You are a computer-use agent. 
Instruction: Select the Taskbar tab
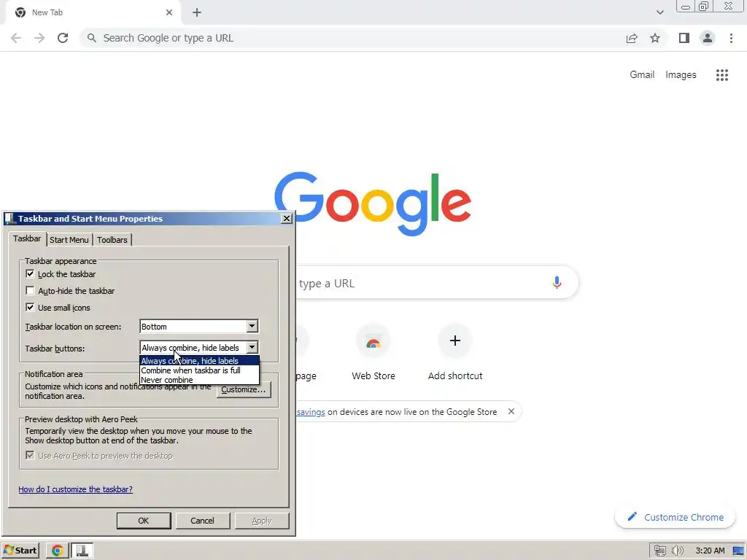(27, 238)
